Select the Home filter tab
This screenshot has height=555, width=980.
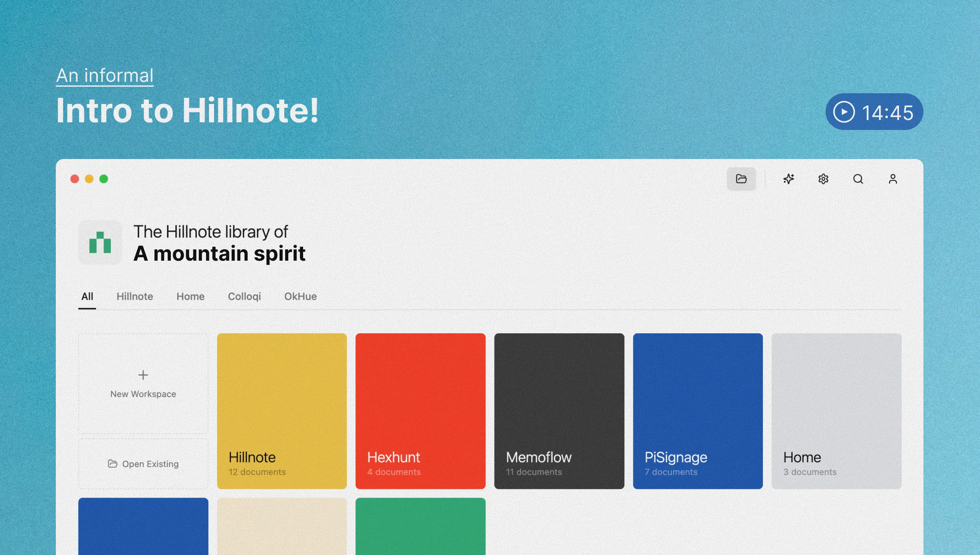pyautogui.click(x=190, y=296)
